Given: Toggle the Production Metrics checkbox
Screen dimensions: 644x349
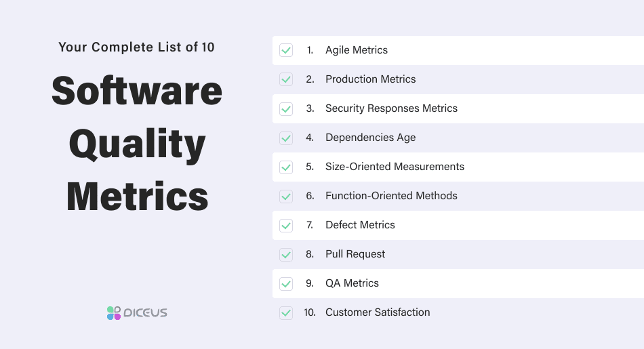Looking at the screenshot, I should pos(286,79).
